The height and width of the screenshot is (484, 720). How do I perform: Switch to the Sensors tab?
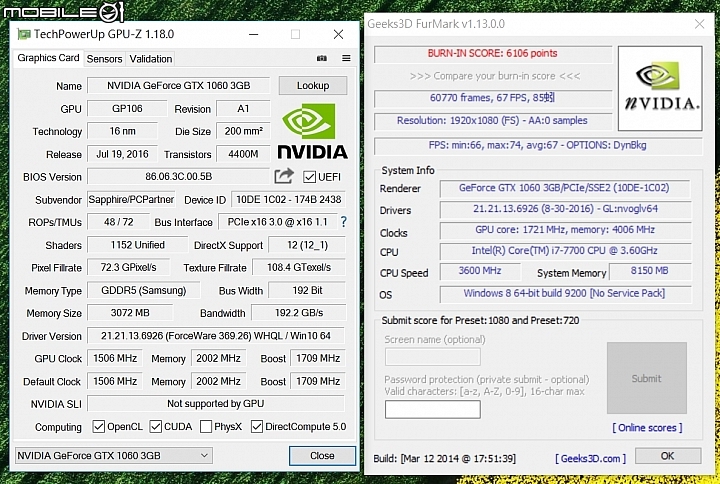(x=104, y=59)
